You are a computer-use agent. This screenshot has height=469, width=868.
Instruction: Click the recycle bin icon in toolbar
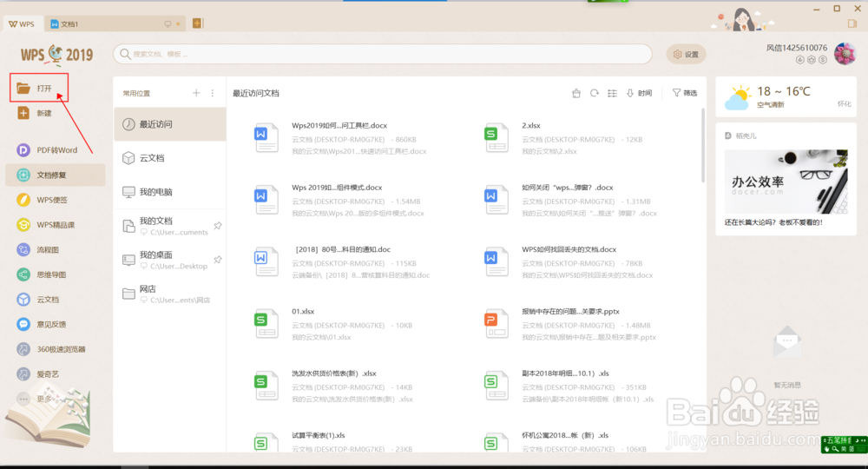point(576,93)
